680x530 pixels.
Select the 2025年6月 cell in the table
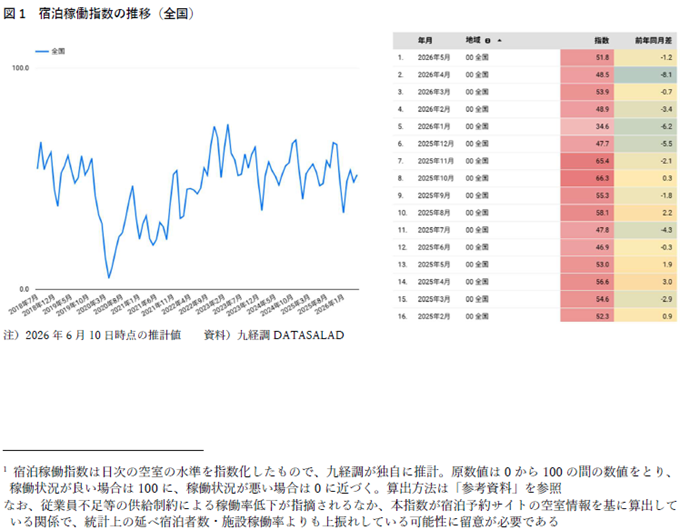[x=434, y=247]
